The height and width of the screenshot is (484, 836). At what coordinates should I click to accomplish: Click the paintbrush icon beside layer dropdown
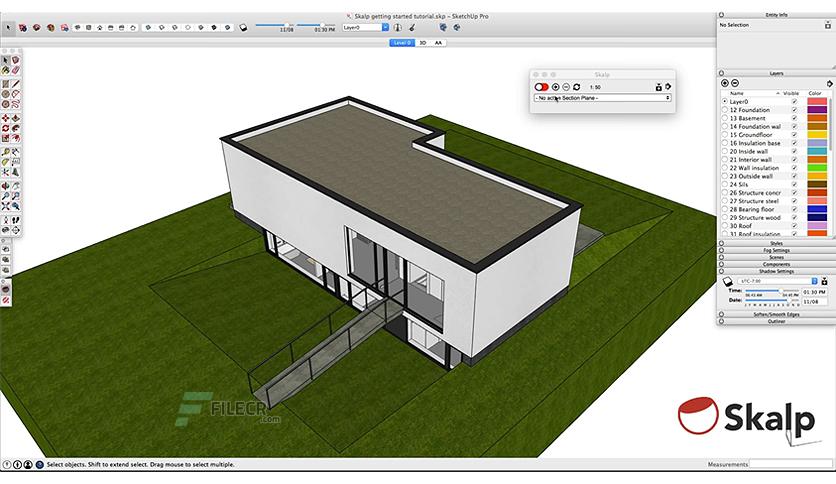click(x=412, y=27)
